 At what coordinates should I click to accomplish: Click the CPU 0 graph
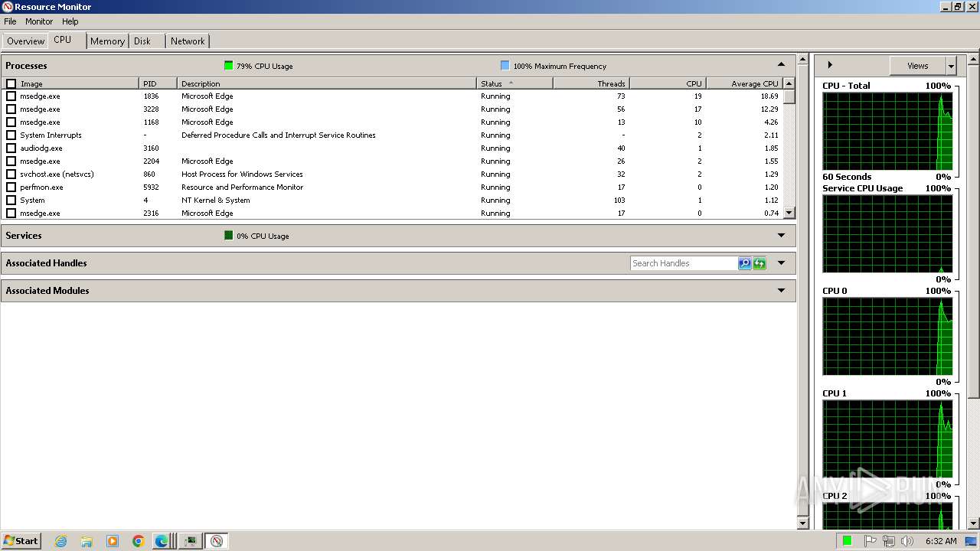point(887,336)
